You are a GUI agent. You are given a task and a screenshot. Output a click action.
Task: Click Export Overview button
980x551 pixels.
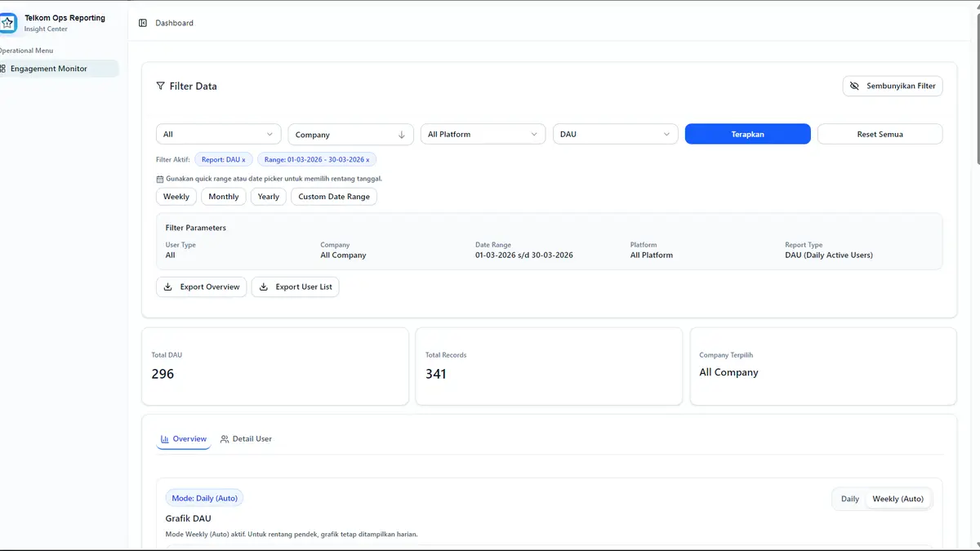pyautogui.click(x=201, y=287)
